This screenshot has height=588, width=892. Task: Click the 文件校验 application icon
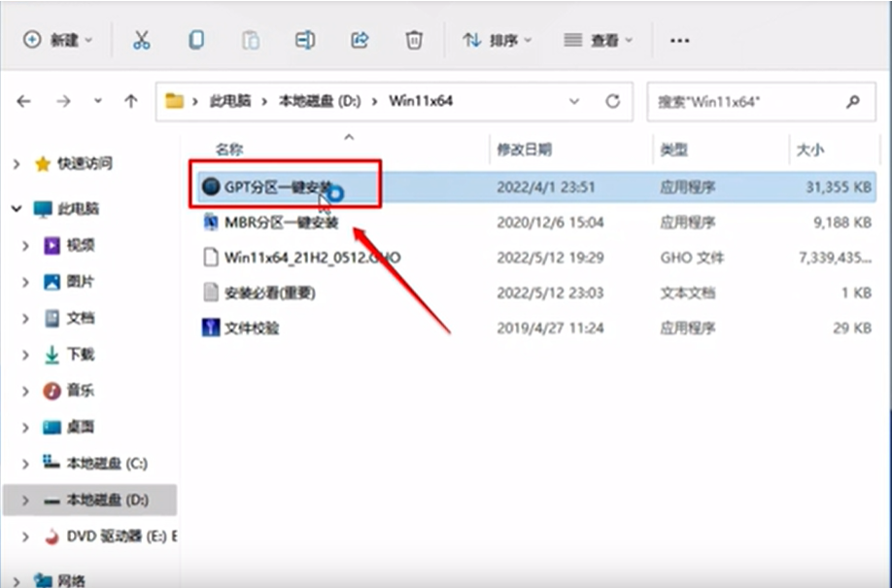point(211,328)
